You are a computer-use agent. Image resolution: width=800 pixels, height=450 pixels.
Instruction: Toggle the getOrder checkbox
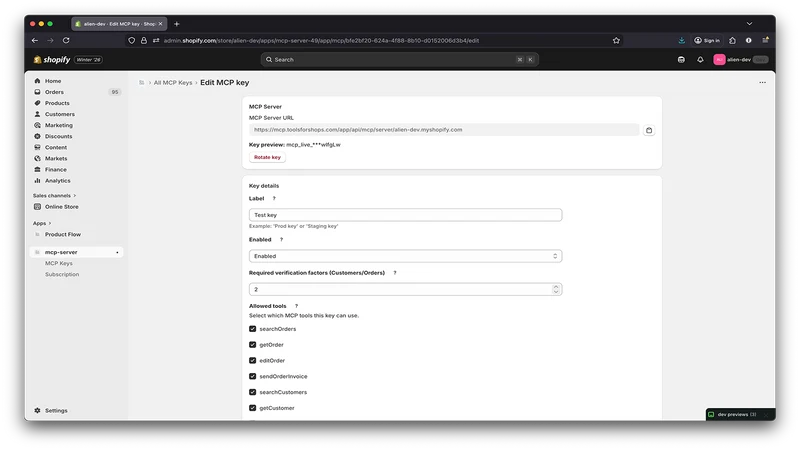[x=253, y=345]
